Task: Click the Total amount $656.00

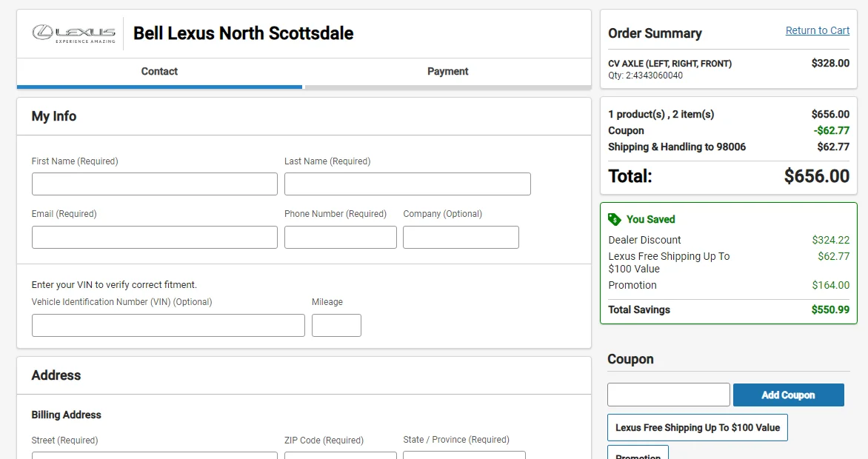Action: 816,176
